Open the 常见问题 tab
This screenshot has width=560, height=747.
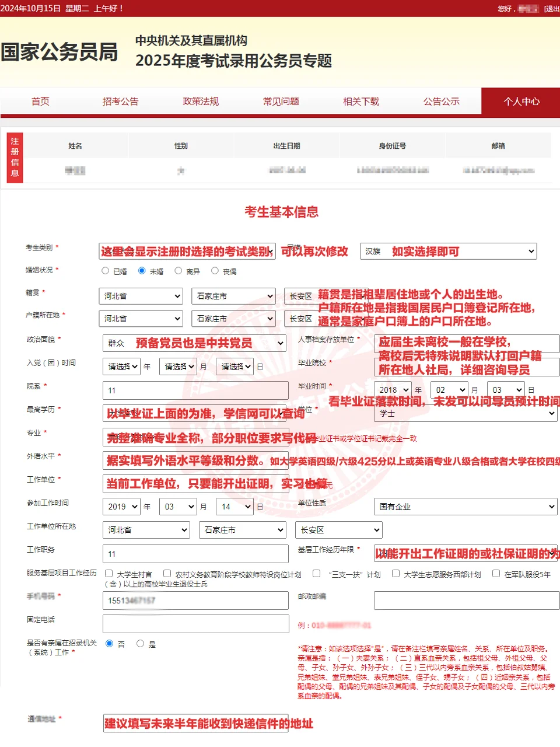(x=281, y=102)
